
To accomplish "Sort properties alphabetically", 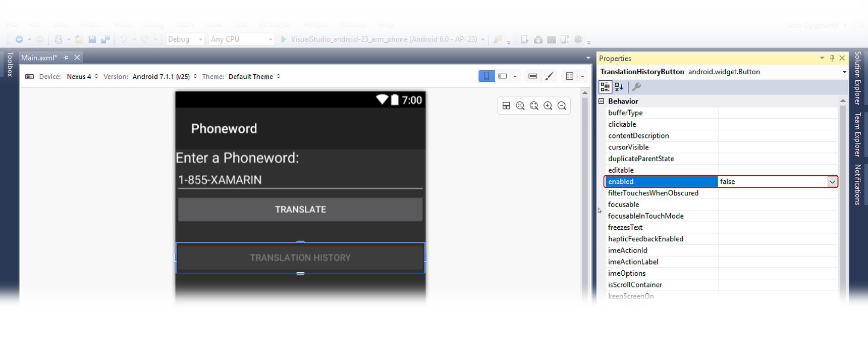I will click(619, 87).
